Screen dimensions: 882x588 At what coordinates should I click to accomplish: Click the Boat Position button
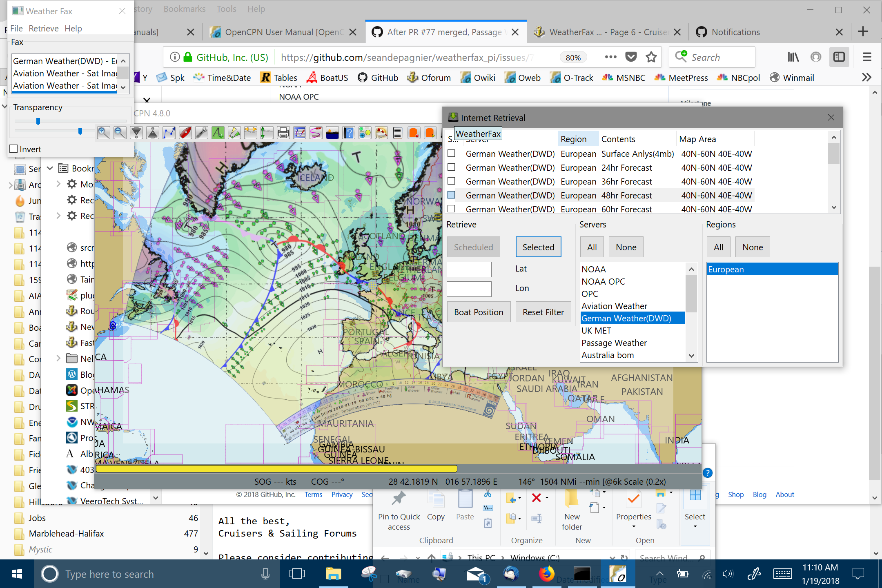(x=479, y=312)
